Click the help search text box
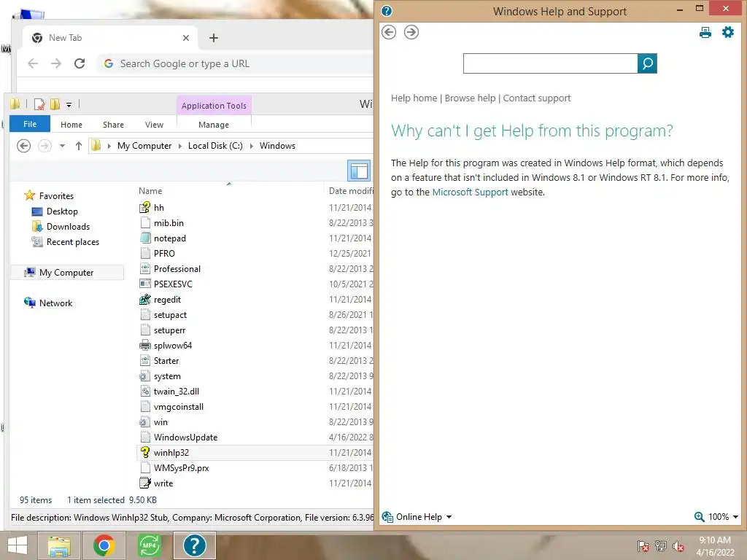Image resolution: width=747 pixels, height=560 pixels. (x=550, y=63)
